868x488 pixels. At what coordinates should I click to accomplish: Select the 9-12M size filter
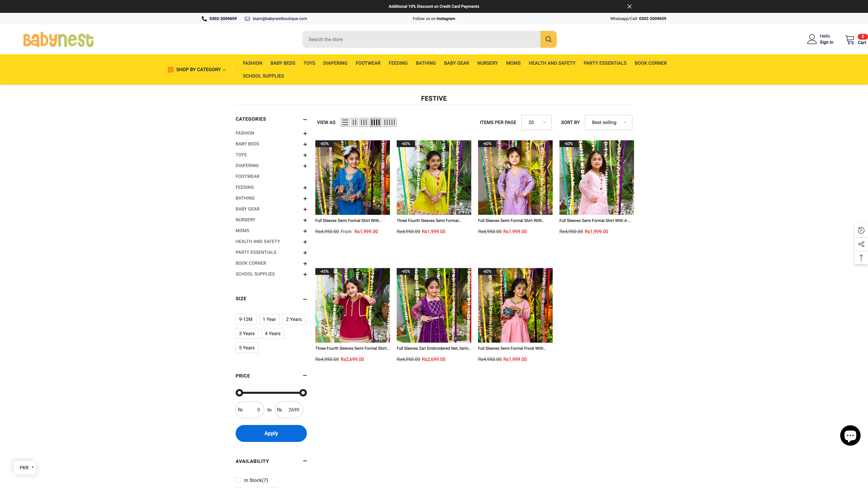(246, 319)
